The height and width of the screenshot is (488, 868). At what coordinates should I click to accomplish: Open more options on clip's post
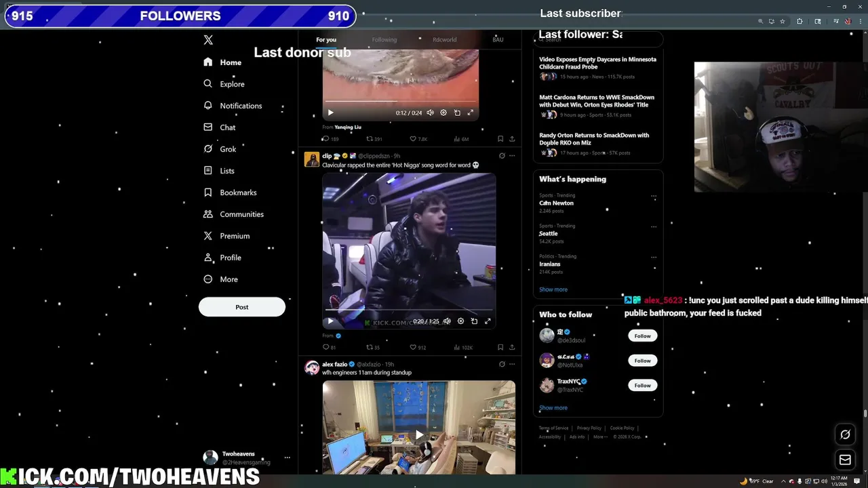[x=512, y=156]
